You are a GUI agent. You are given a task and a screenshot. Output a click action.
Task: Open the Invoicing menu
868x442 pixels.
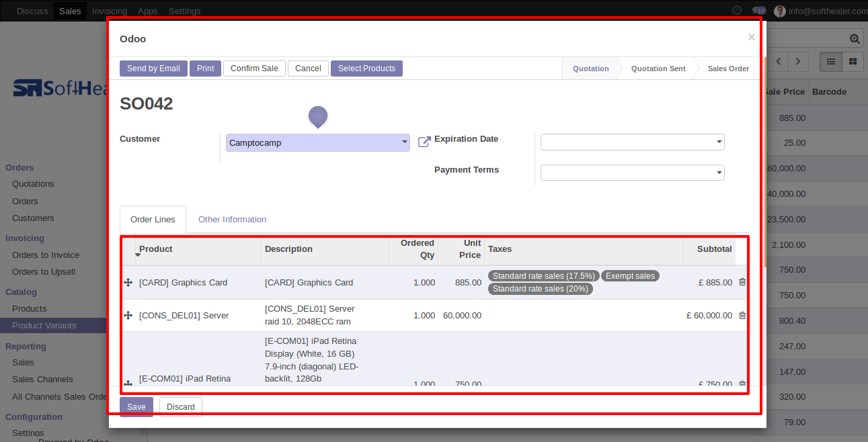[110, 11]
